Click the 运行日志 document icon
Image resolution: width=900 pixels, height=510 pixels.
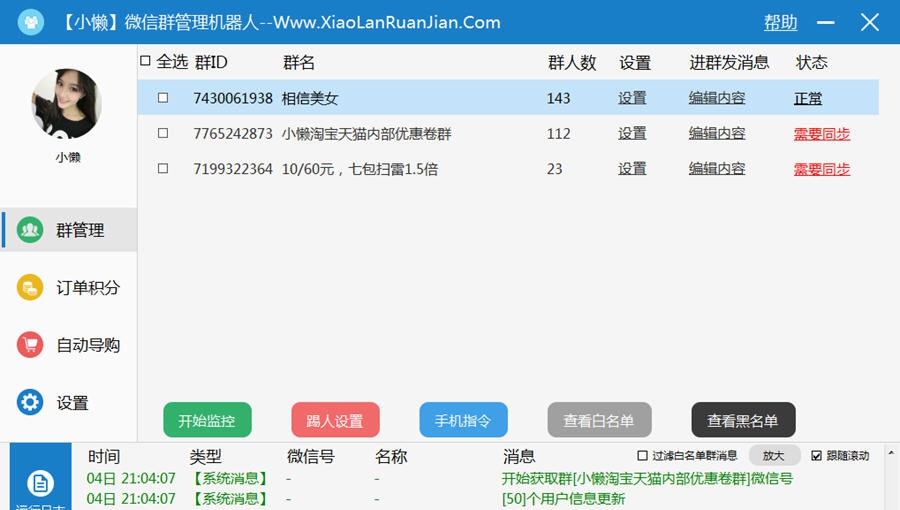point(40,484)
